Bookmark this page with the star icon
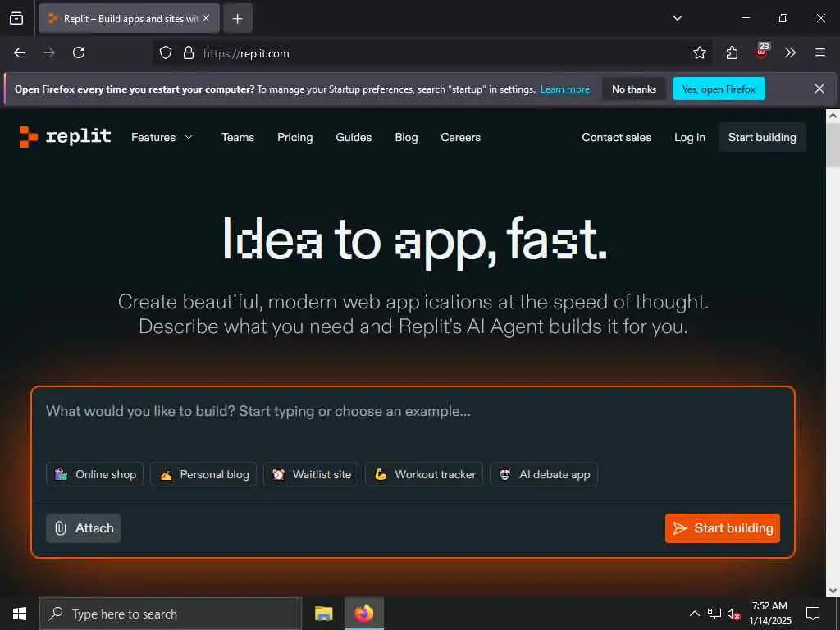The image size is (840, 630). pos(699,52)
